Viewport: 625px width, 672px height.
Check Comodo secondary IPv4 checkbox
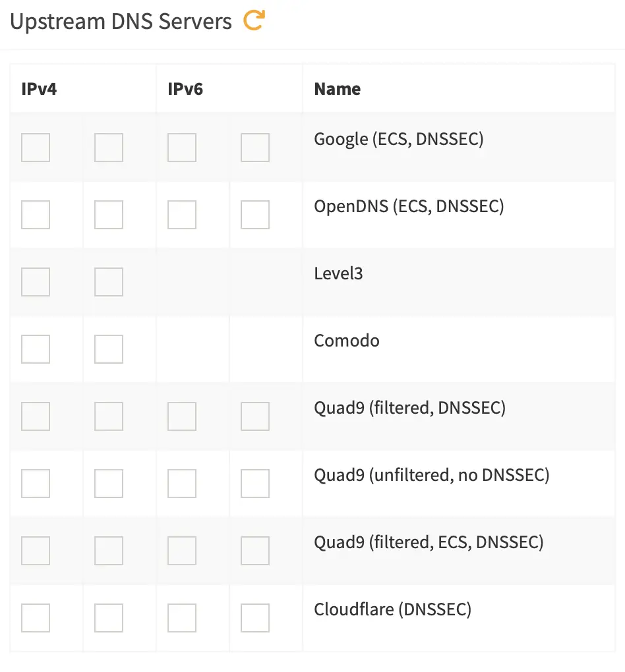pos(108,349)
